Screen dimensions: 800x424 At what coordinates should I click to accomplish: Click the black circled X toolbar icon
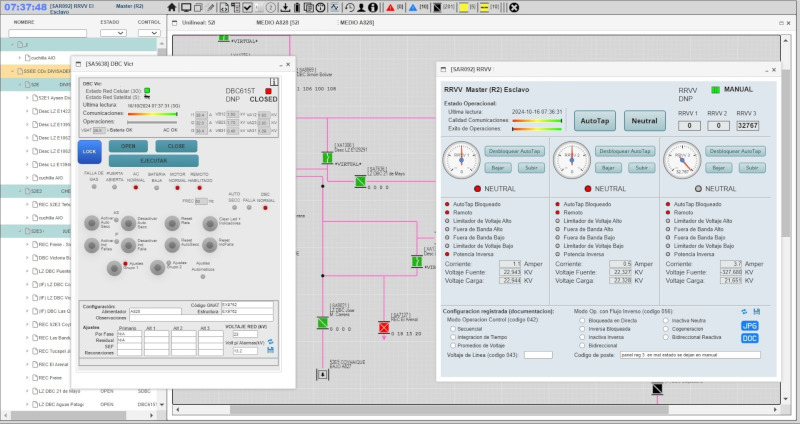pos(514,7)
